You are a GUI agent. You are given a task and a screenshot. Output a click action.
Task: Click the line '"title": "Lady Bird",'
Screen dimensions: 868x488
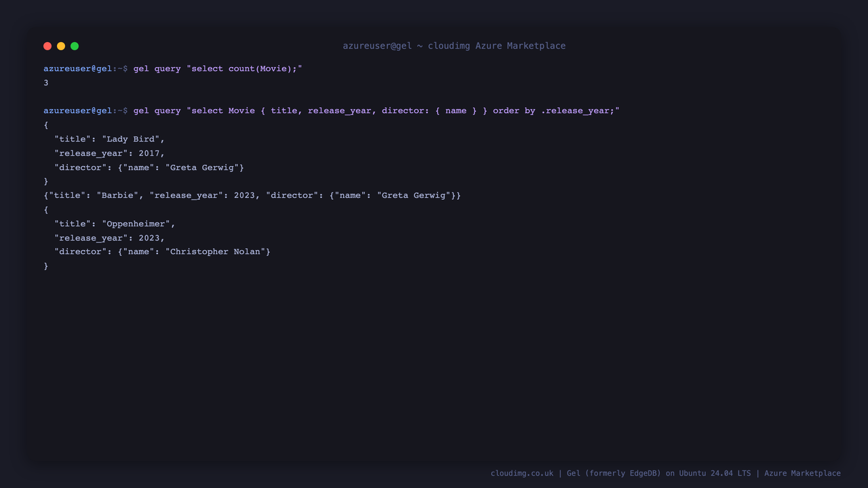coord(110,139)
